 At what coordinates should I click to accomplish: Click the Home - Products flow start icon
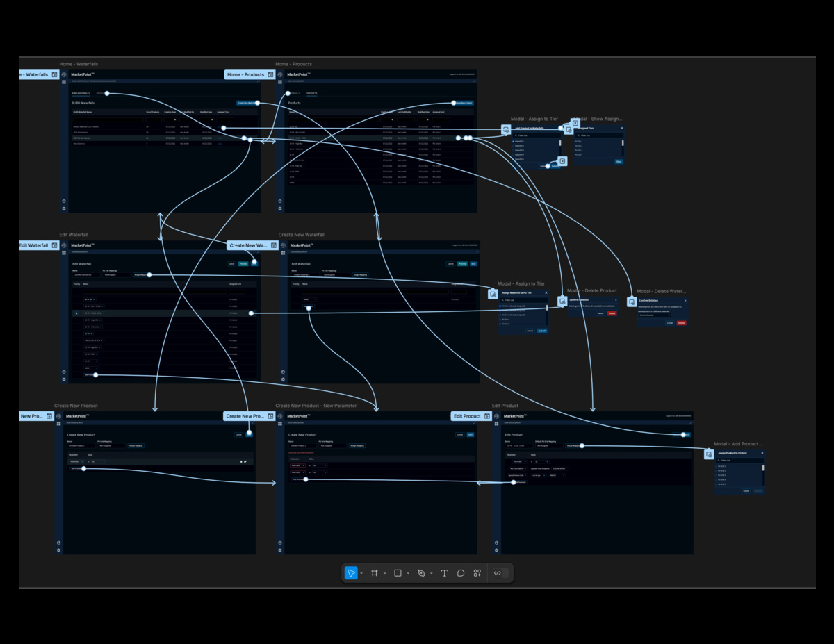point(271,74)
